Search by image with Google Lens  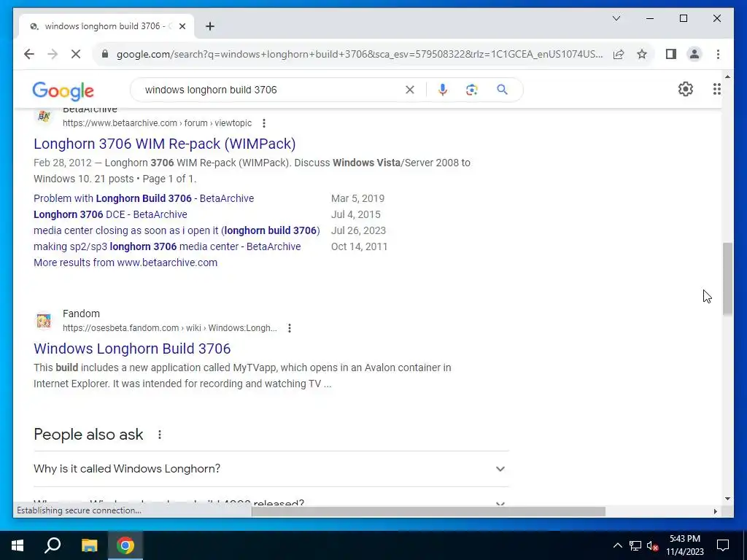pyautogui.click(x=472, y=90)
